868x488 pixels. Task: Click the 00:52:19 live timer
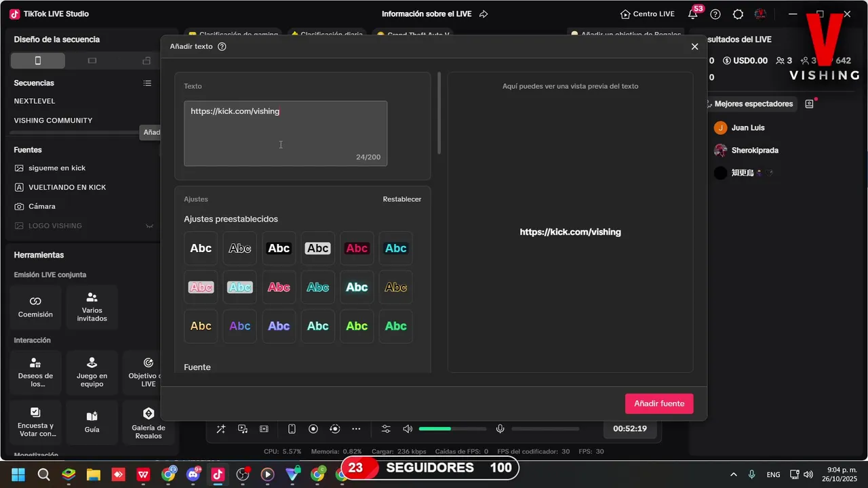[x=630, y=429]
